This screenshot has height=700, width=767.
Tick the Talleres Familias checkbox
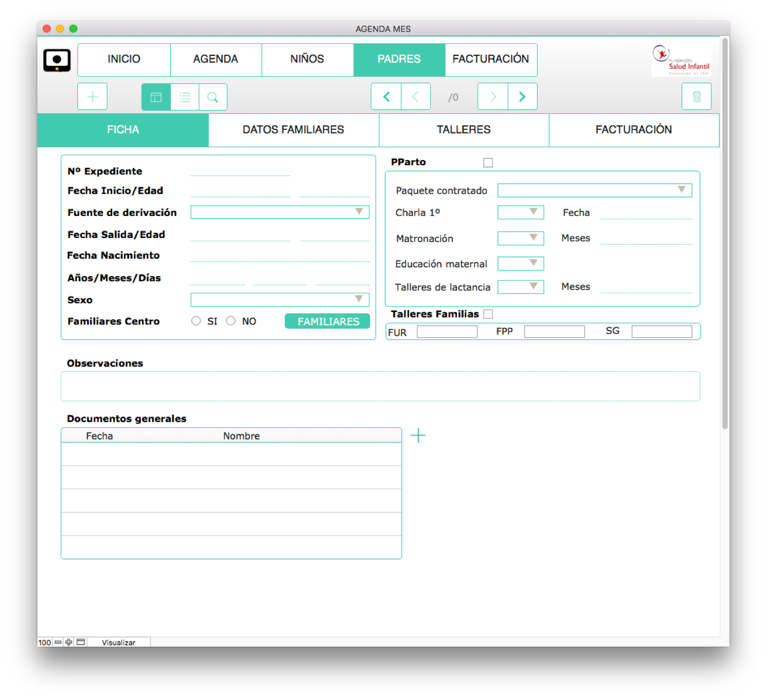488,314
